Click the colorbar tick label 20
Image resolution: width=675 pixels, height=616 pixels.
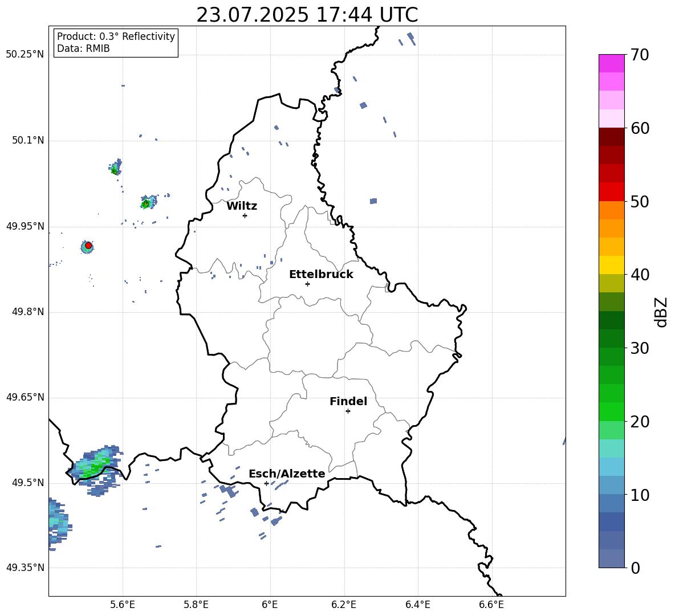640,422
